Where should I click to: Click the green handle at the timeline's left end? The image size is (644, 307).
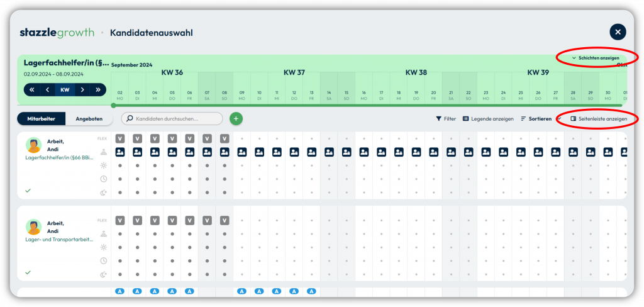[113, 105]
